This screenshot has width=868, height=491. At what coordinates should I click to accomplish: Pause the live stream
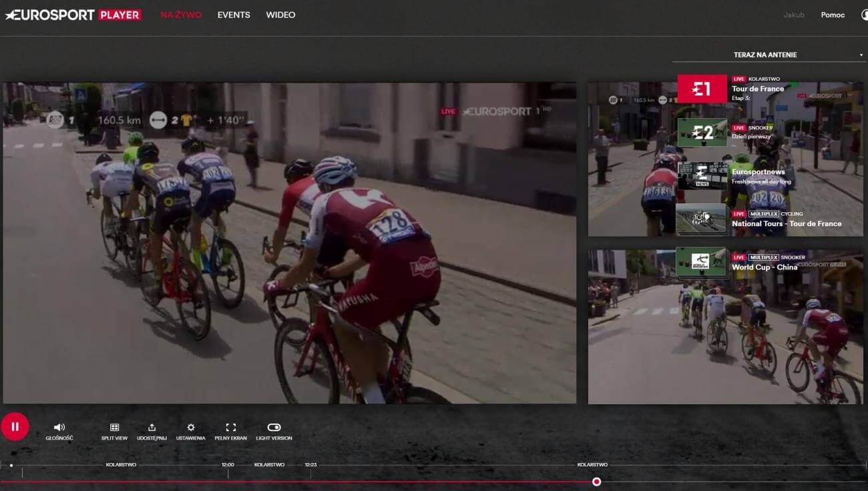[15, 426]
